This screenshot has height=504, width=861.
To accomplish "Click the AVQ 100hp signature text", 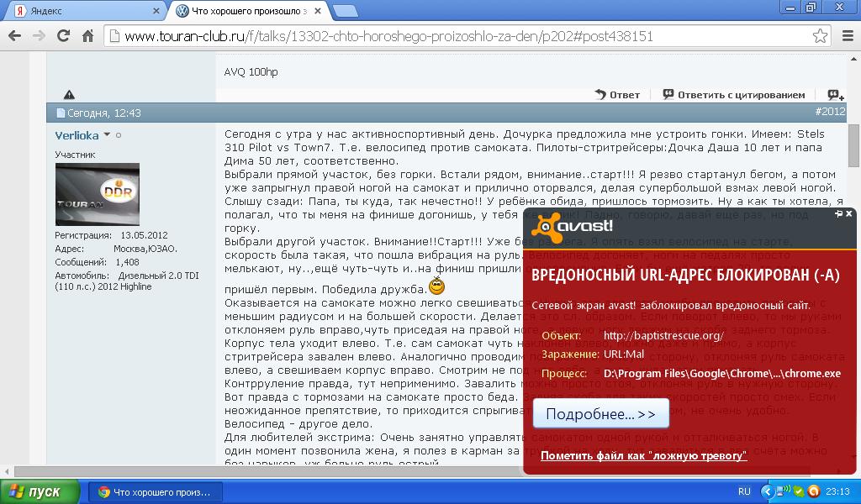I will (x=251, y=72).
